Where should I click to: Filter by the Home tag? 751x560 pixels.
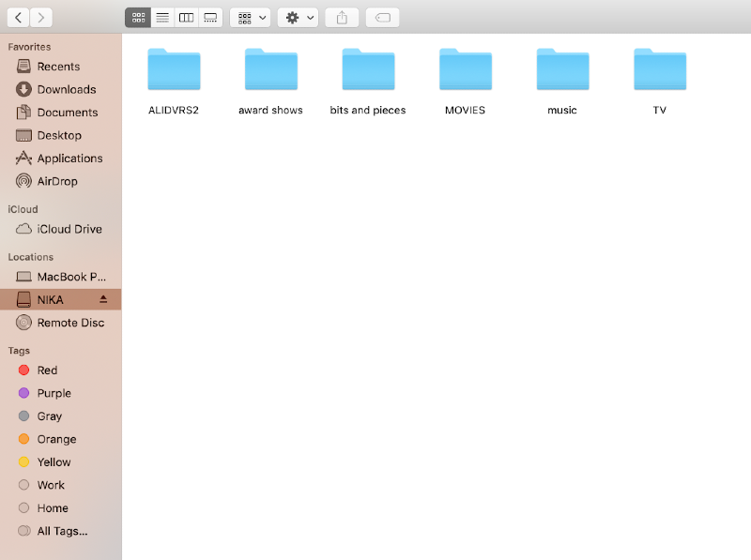tap(61, 508)
